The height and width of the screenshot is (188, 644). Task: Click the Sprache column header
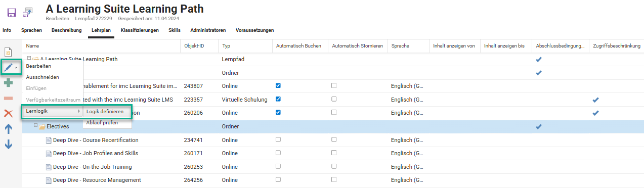click(x=408, y=46)
